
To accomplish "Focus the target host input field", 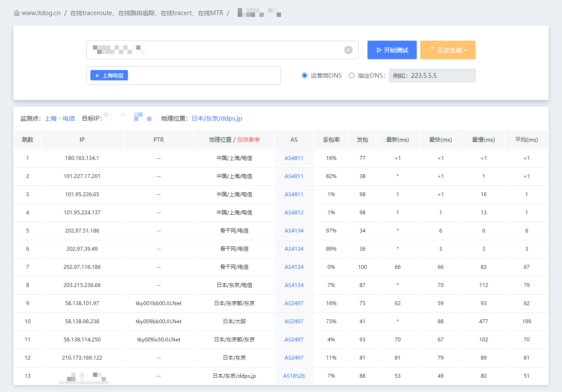I will click(223, 50).
